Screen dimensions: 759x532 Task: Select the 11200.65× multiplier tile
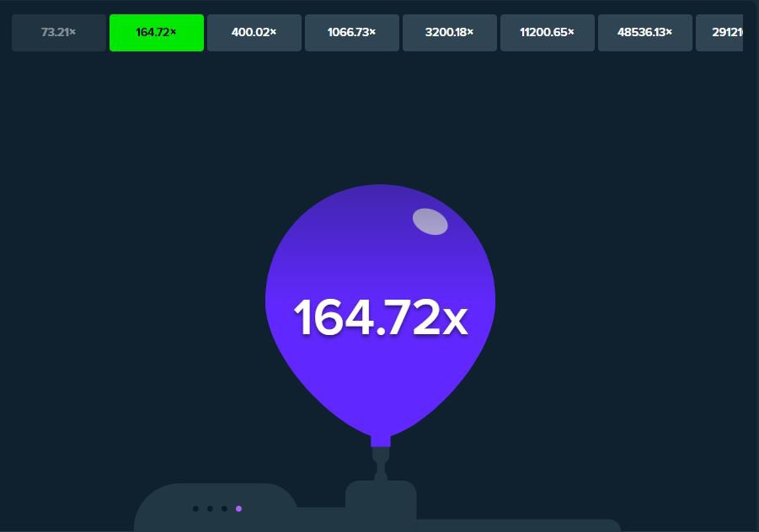point(548,32)
